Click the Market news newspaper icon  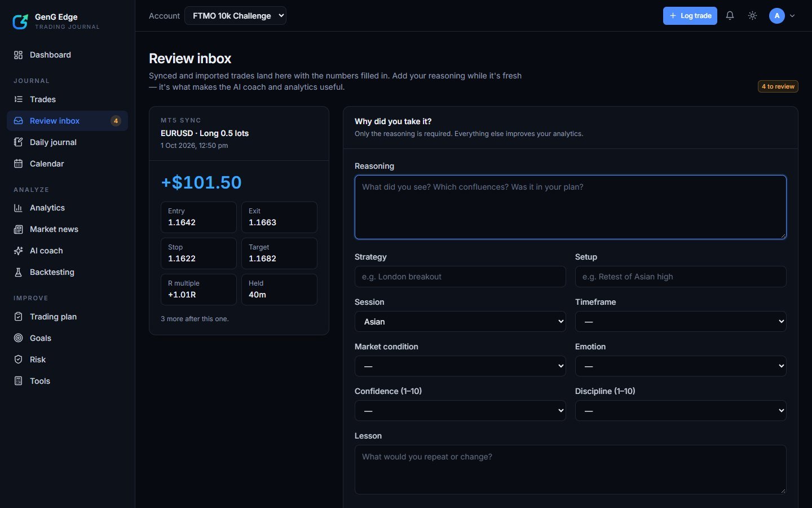tap(18, 229)
